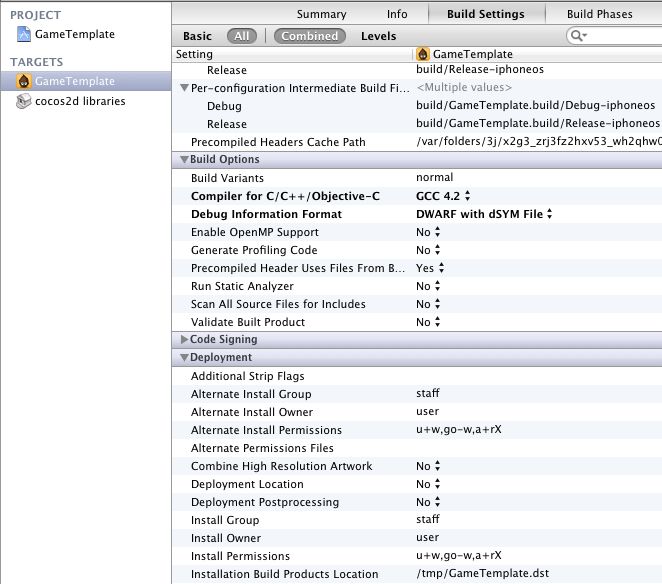Image resolution: width=662 pixels, height=584 pixels.
Task: Select the GameTemplate target row
Action: [x=86, y=81]
